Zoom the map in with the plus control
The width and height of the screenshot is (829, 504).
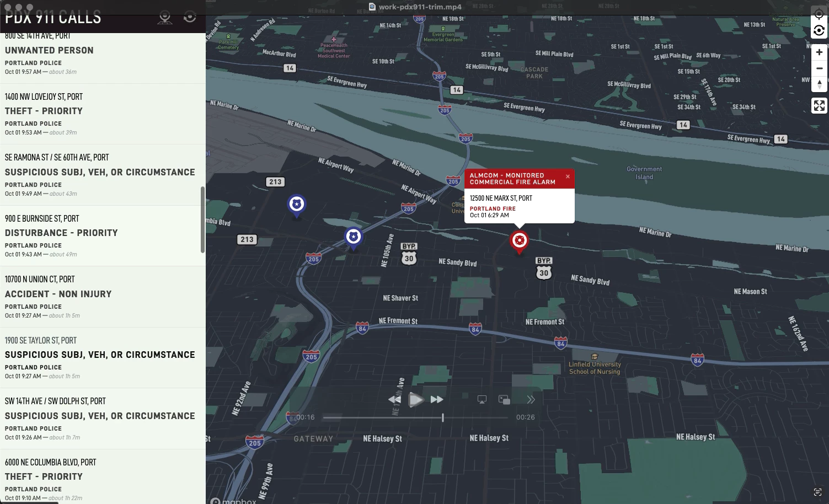click(x=820, y=51)
